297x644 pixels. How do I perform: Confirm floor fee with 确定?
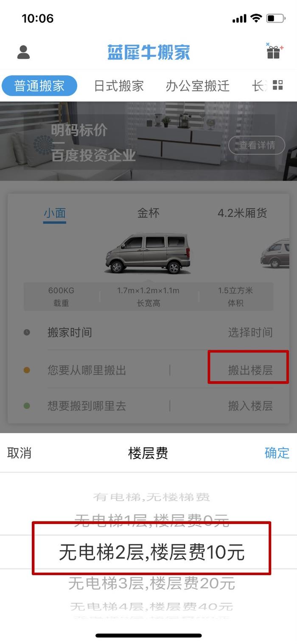(x=277, y=453)
